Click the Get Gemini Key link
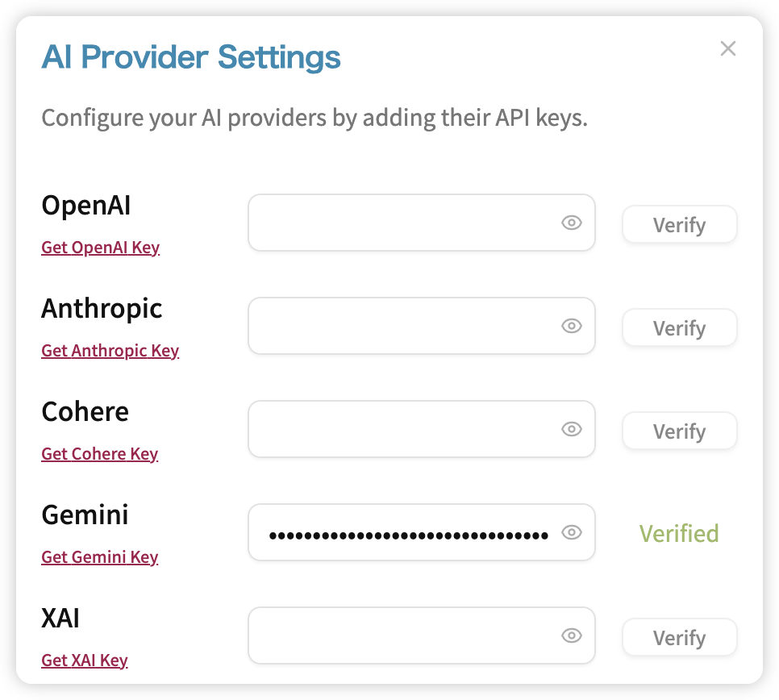 tap(99, 557)
